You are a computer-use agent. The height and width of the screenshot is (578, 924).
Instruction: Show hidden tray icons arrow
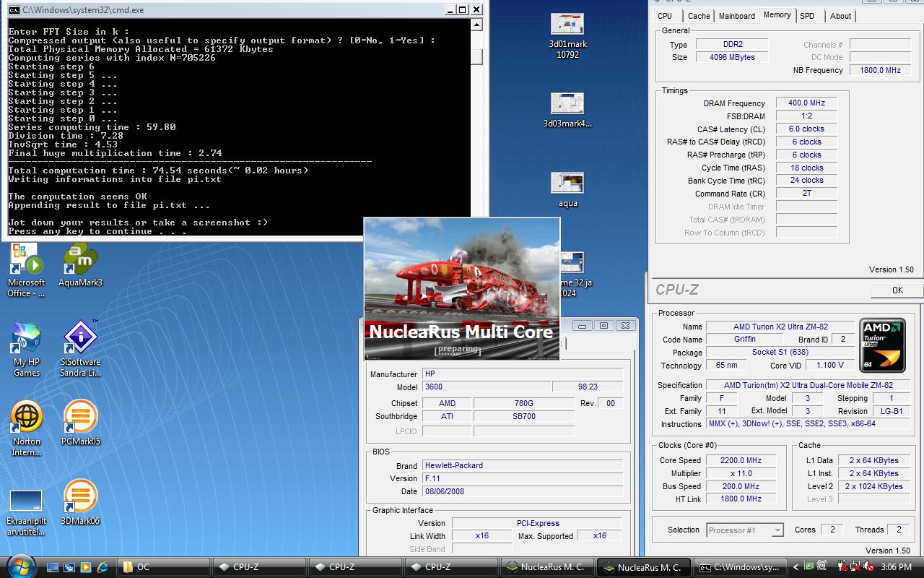pos(796,567)
